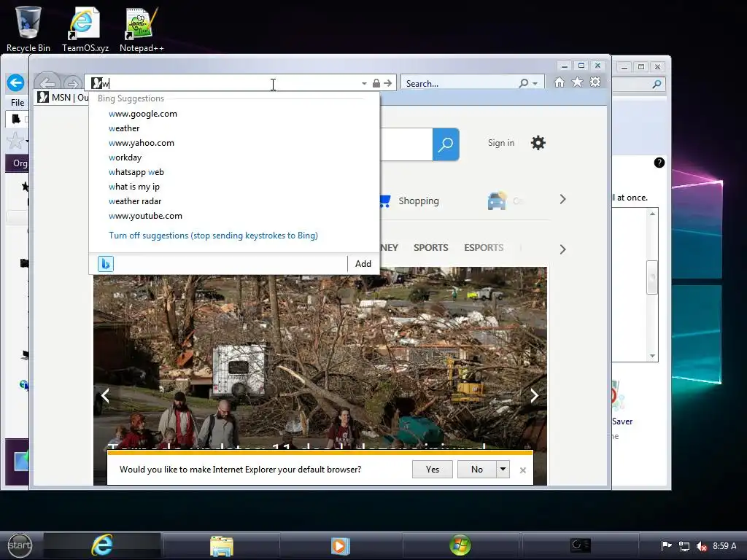Click the help question mark in right window
This screenshot has width=747, height=560.
point(659,163)
